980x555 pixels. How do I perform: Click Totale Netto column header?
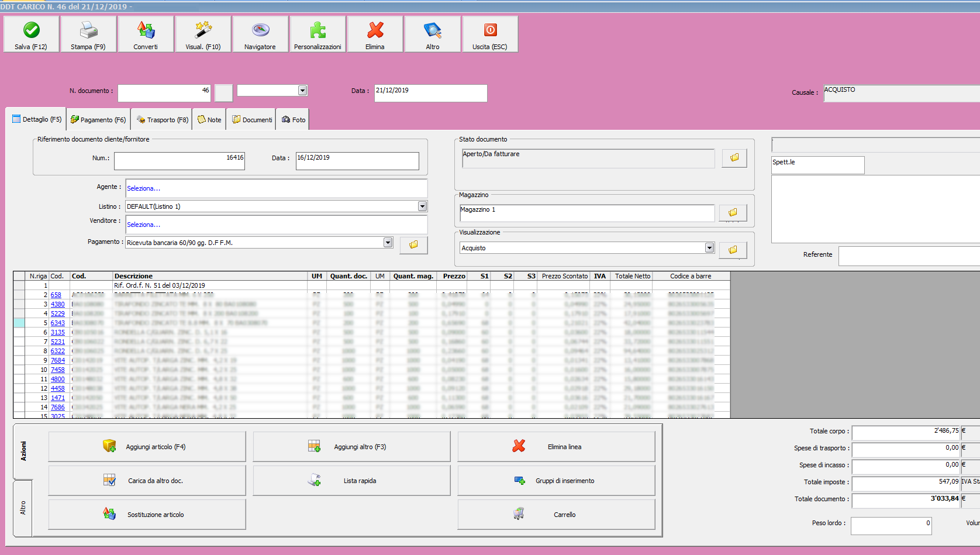[632, 276]
